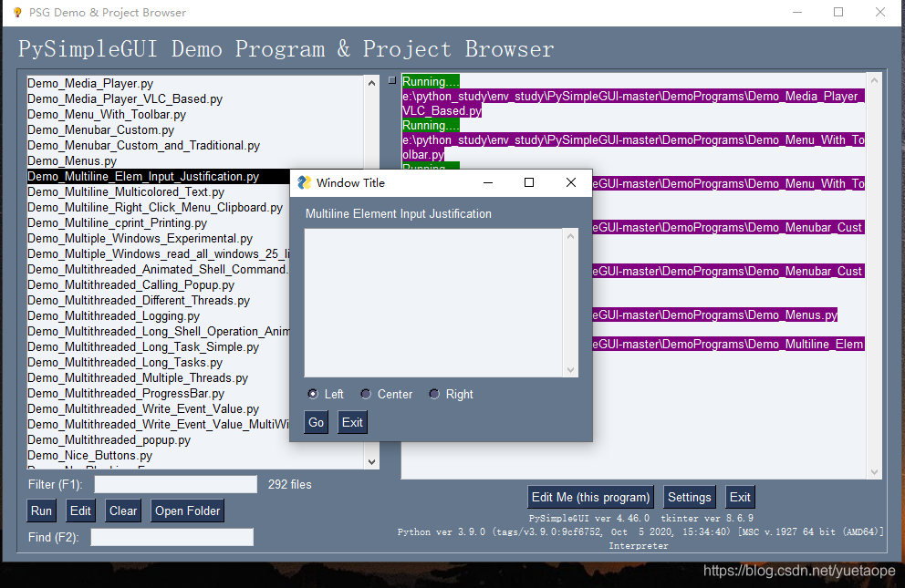Click Exit button next to Settings
Screen dimensions: 905x588
pos(740,497)
